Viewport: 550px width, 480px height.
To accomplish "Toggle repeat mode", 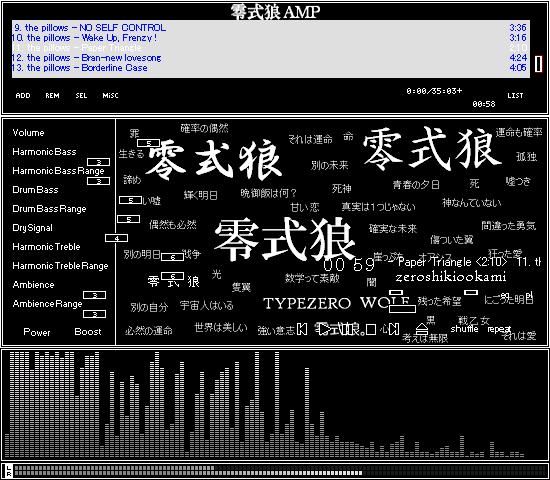I will [x=498, y=329].
